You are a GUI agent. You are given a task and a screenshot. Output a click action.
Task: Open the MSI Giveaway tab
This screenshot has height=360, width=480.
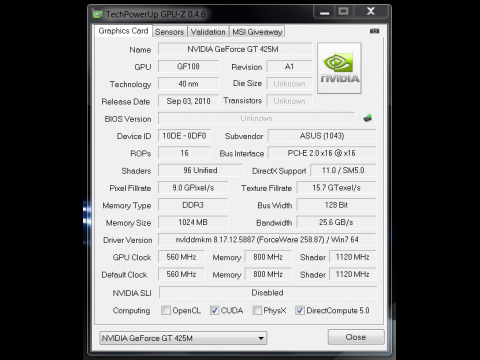click(257, 32)
